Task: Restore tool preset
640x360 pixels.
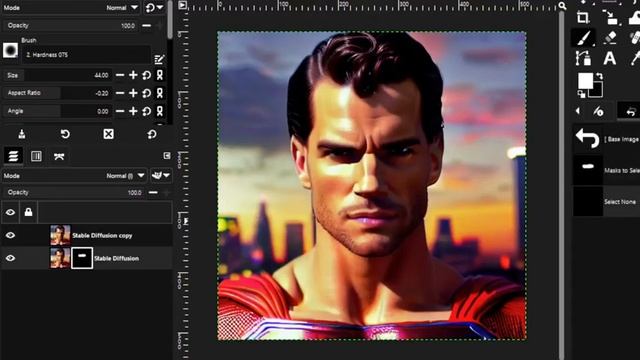Action: point(65,134)
